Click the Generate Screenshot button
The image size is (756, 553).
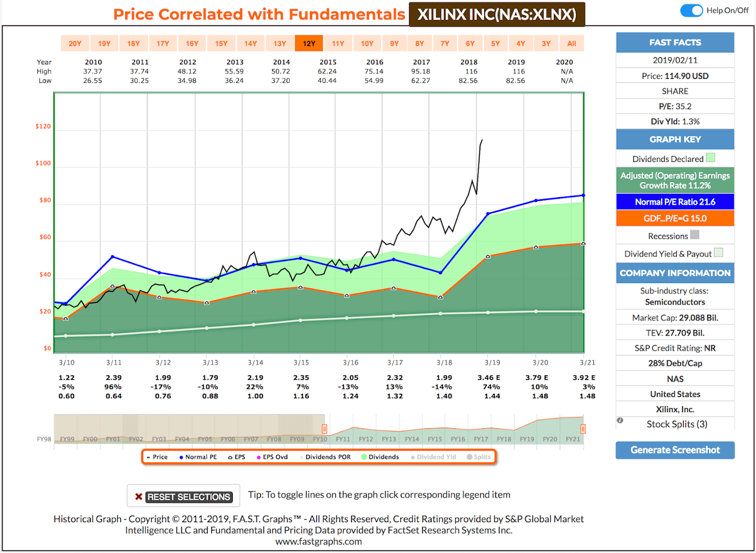pyautogui.click(x=675, y=450)
